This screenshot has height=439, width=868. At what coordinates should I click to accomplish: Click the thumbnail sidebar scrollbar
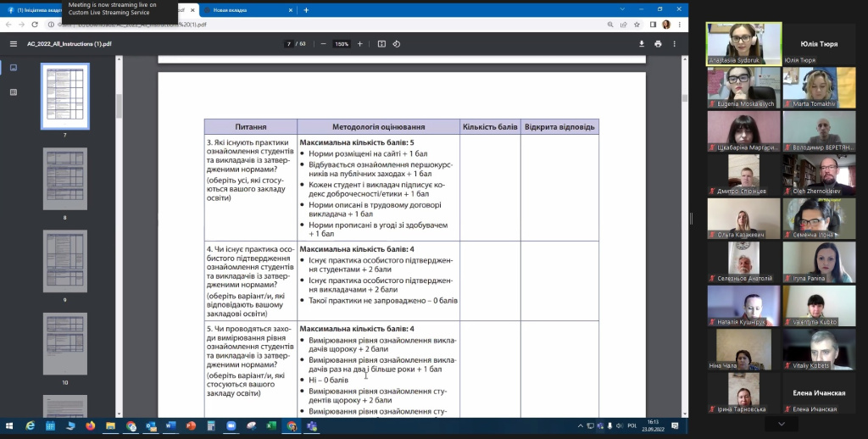point(119,105)
